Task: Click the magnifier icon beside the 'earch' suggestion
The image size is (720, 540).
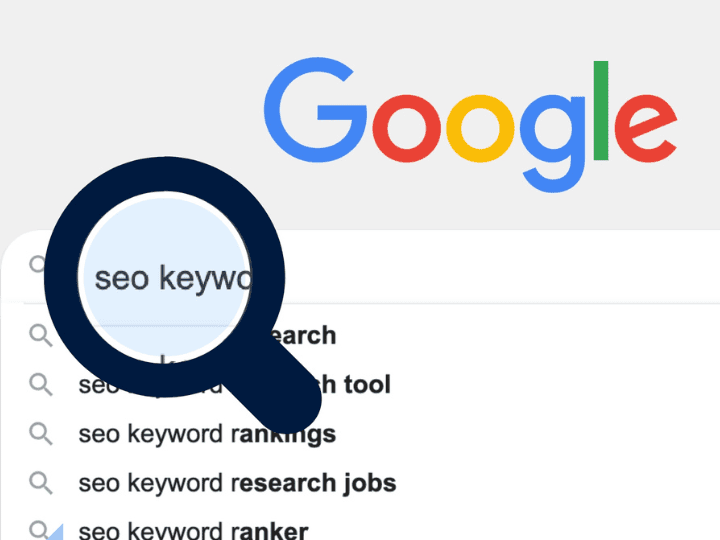Action: pos(40,335)
